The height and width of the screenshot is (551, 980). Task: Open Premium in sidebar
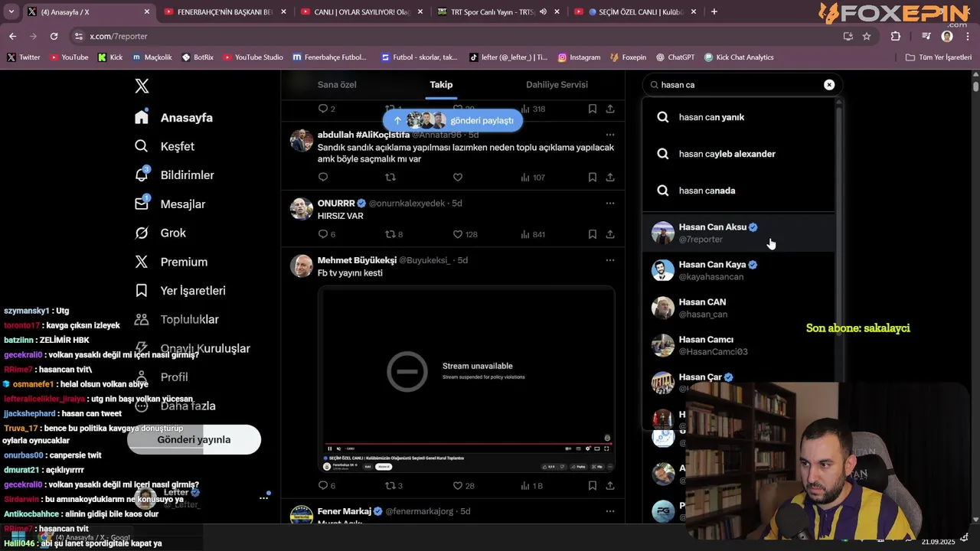171,262
